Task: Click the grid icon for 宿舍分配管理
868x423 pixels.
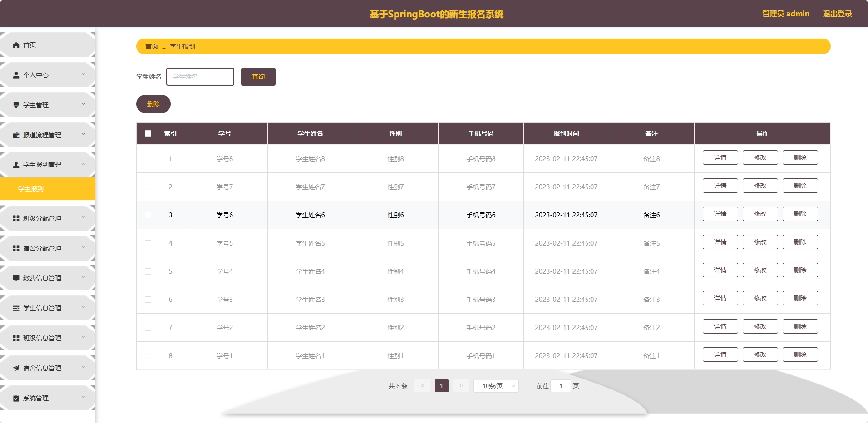Action: pos(16,248)
